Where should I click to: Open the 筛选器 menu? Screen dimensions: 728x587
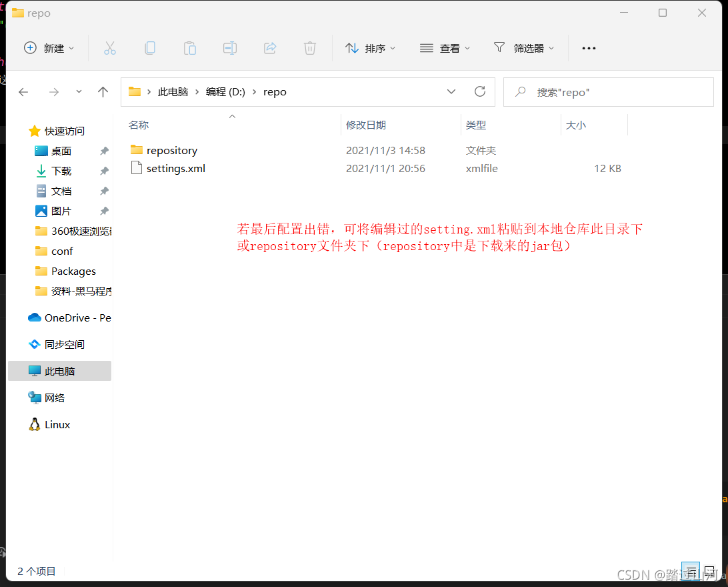pyautogui.click(x=524, y=47)
